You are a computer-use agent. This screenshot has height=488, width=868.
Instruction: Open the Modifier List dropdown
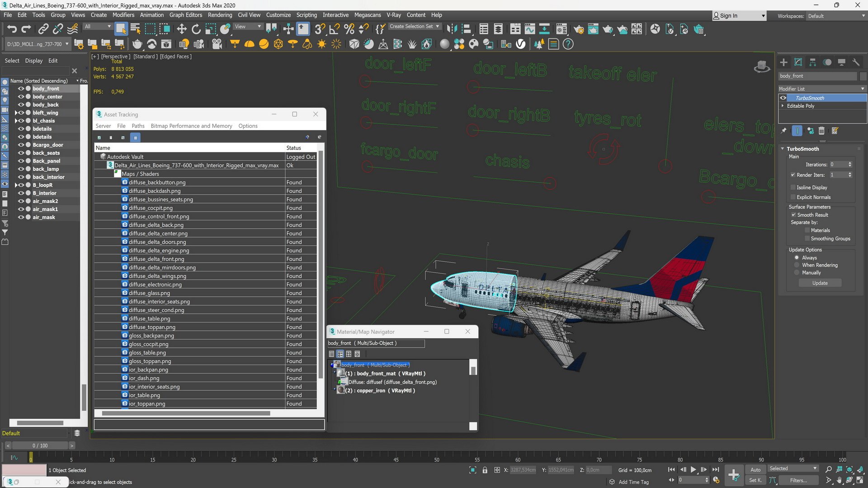[x=822, y=89]
